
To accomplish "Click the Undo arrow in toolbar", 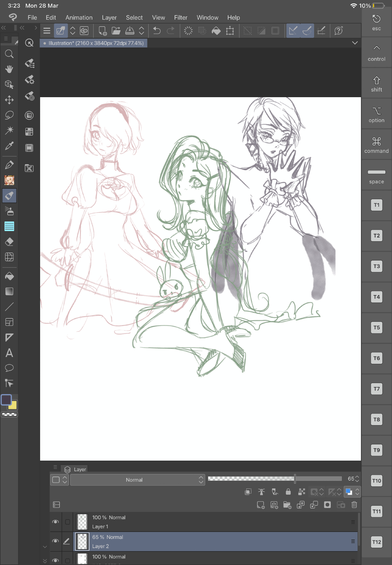I will pos(157,31).
